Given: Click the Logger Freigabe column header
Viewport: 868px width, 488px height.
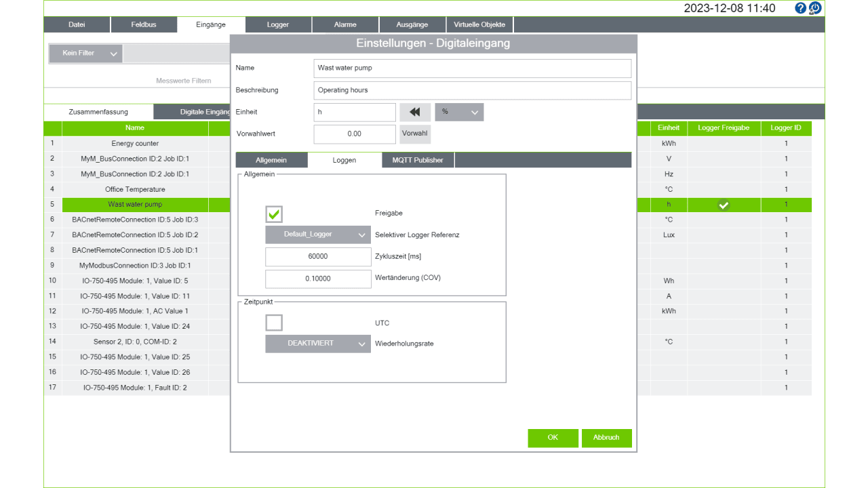Looking at the screenshot, I should 724,128.
